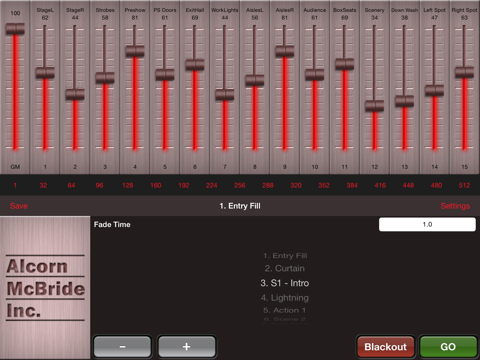Select the BoxSeats fader handle
The width and height of the screenshot is (480, 360).
345,64
